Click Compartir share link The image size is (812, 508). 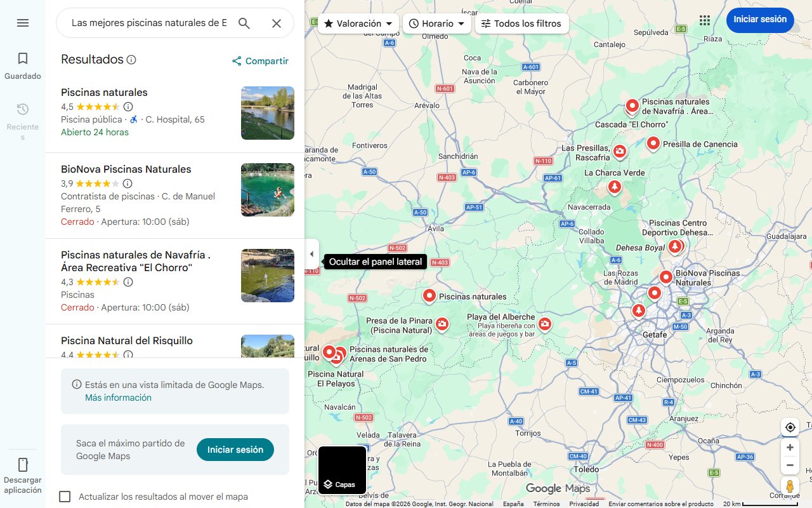[260, 61]
